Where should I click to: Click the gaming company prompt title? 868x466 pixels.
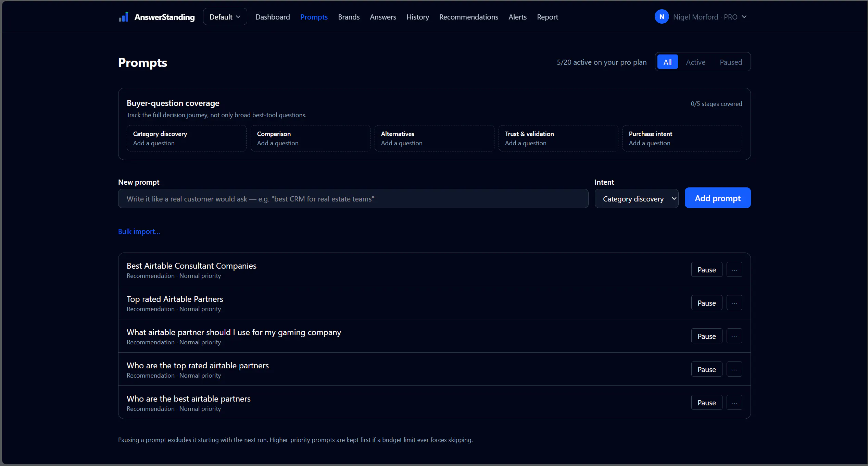click(x=234, y=332)
